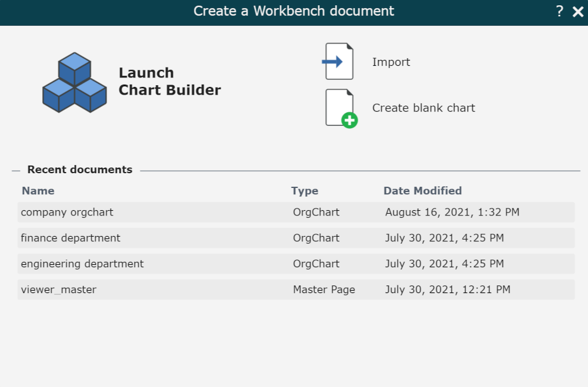
Task: Open the viewer_master document
Action: pyautogui.click(x=58, y=290)
